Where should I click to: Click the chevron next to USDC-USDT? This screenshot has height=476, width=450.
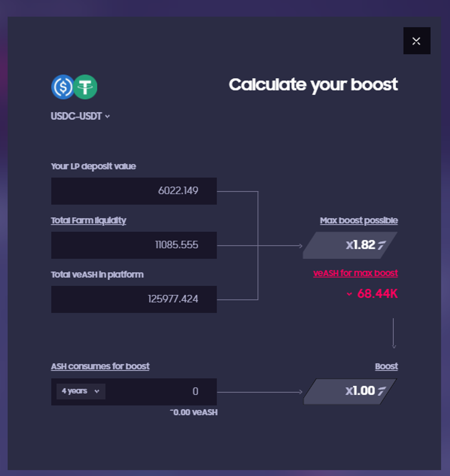(x=108, y=116)
